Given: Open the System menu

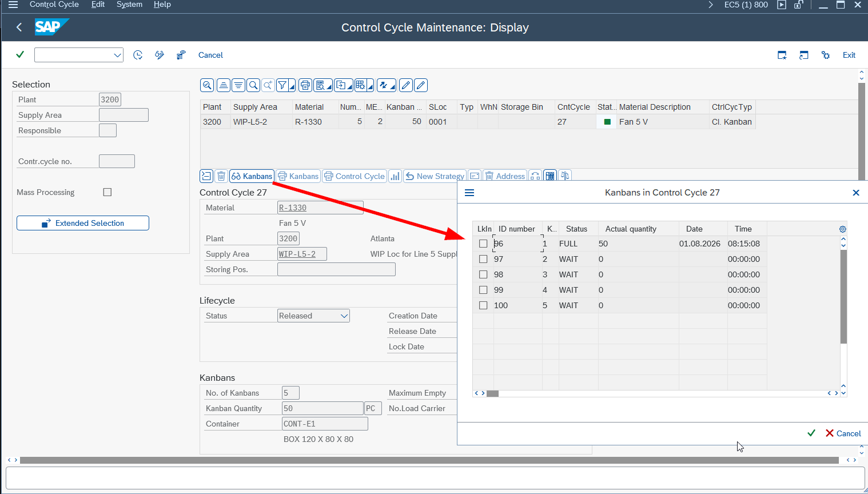Looking at the screenshot, I should click(x=129, y=5).
